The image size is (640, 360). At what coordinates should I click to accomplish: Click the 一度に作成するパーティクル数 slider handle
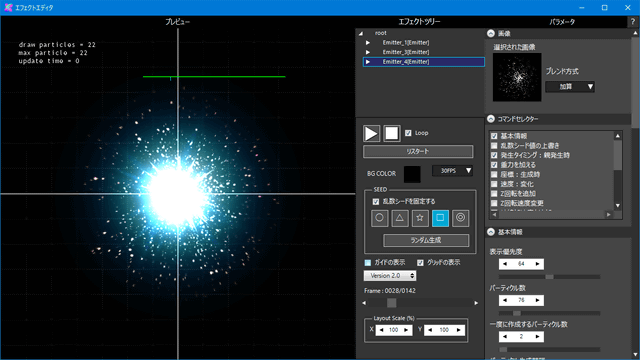503,349
